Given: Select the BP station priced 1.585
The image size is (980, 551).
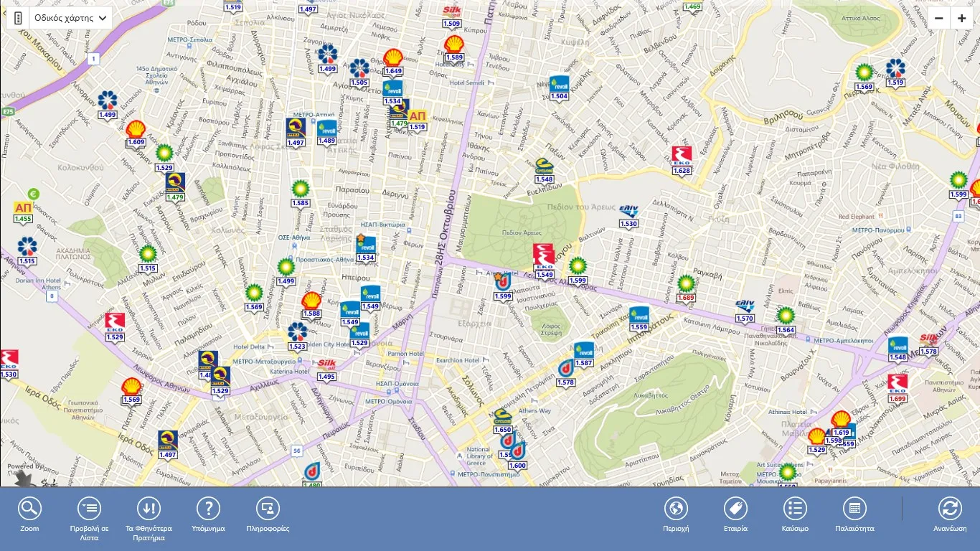Looking at the screenshot, I should [301, 194].
